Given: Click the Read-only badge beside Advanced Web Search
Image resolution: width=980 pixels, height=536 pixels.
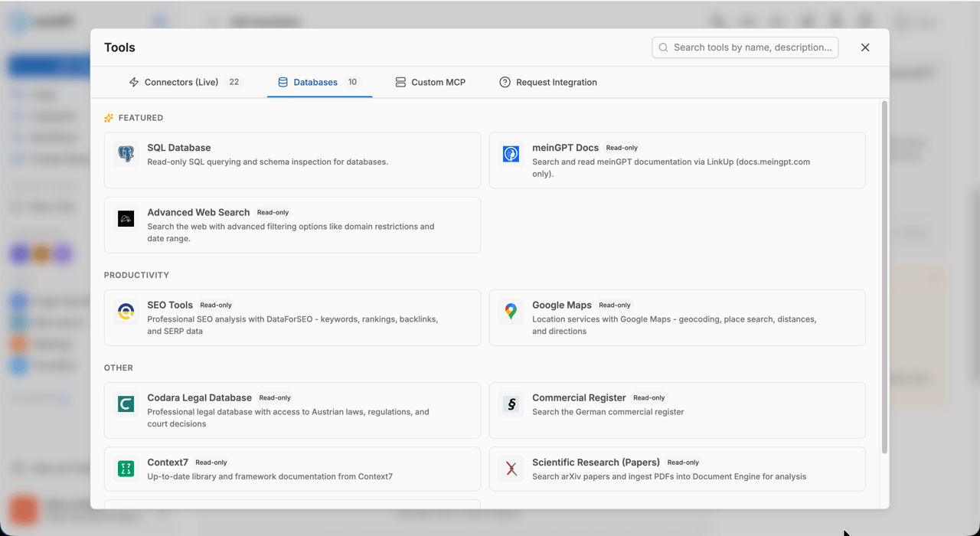Looking at the screenshot, I should click(273, 212).
